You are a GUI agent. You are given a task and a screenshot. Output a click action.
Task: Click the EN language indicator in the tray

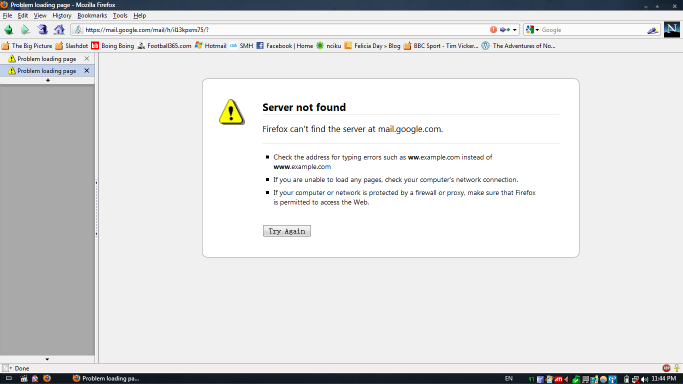508,379
